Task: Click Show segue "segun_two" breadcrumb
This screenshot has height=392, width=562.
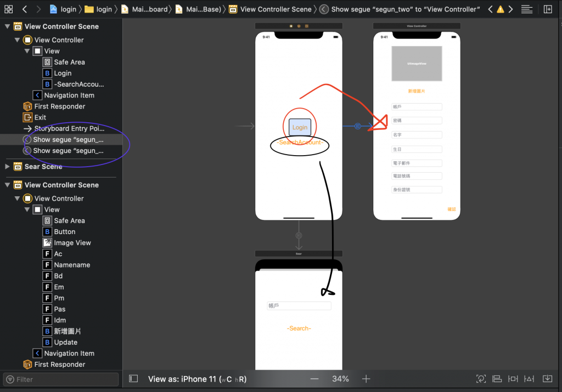Action: click(400, 9)
